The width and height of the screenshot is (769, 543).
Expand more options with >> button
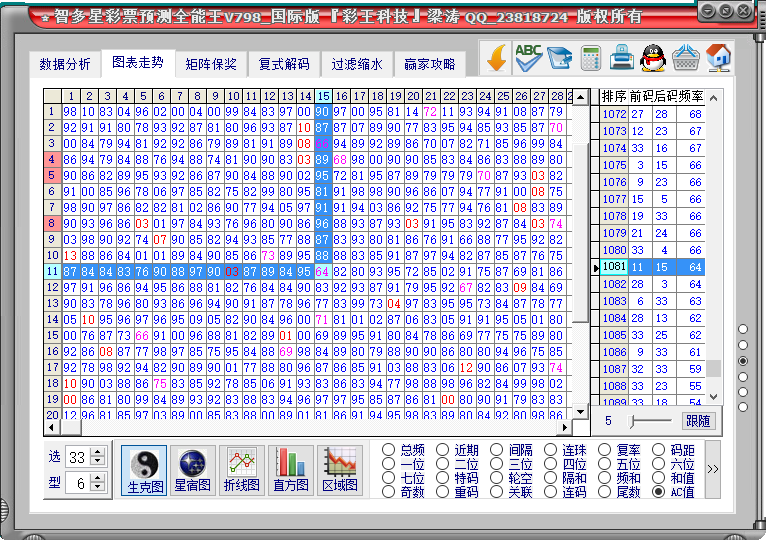click(713, 469)
